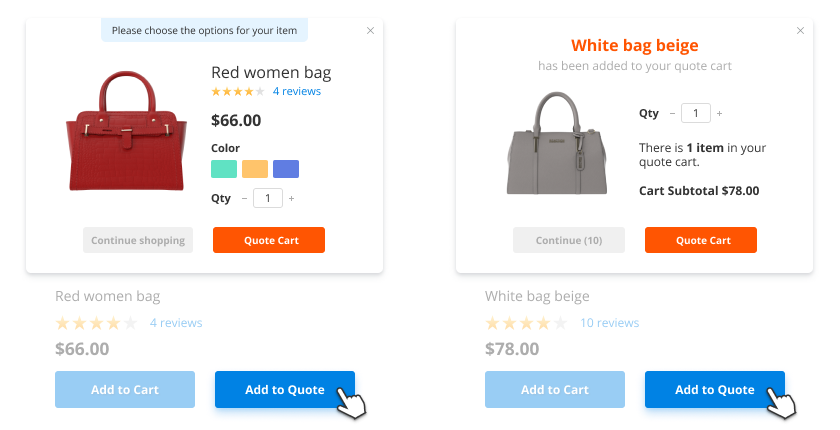Choose the blue color swatch

click(286, 169)
